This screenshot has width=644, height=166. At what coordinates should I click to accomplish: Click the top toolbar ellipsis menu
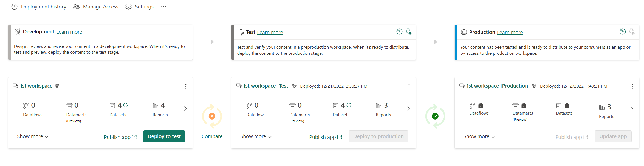tap(163, 7)
